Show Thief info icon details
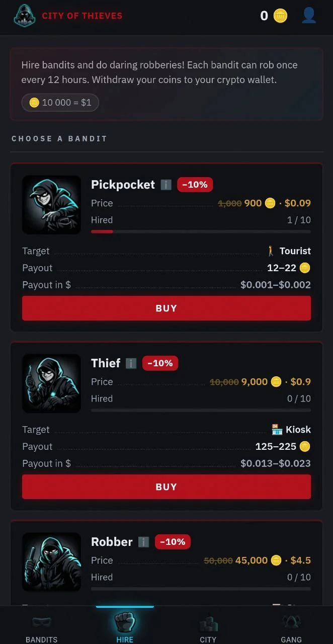This screenshot has height=644, width=333. click(131, 363)
